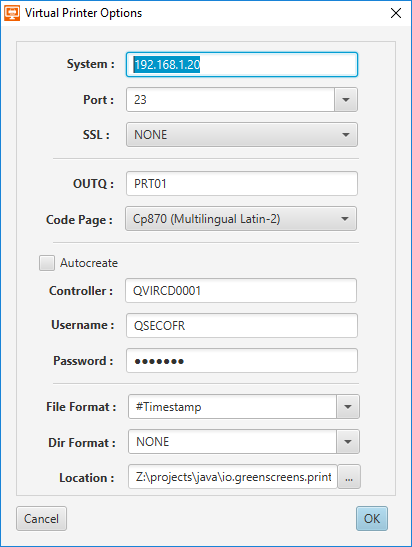
Task: Open the Code Page dropdown Cp870
Action: [x=241, y=219]
